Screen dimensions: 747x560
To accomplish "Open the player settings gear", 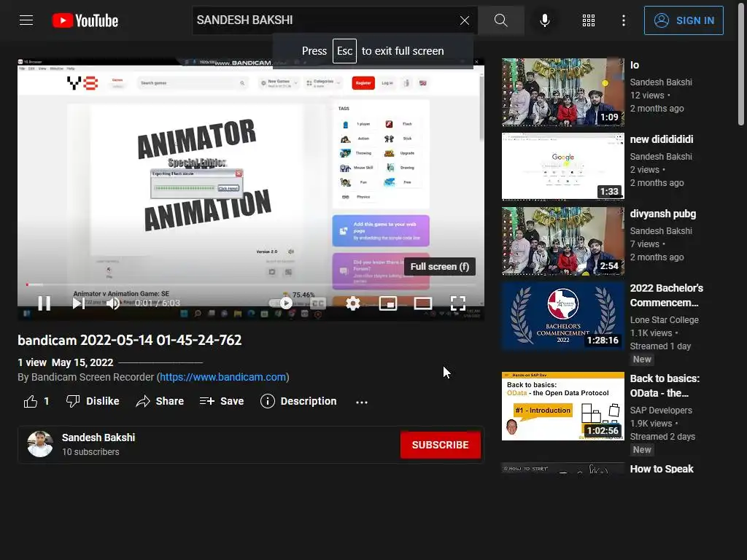I will tap(353, 303).
